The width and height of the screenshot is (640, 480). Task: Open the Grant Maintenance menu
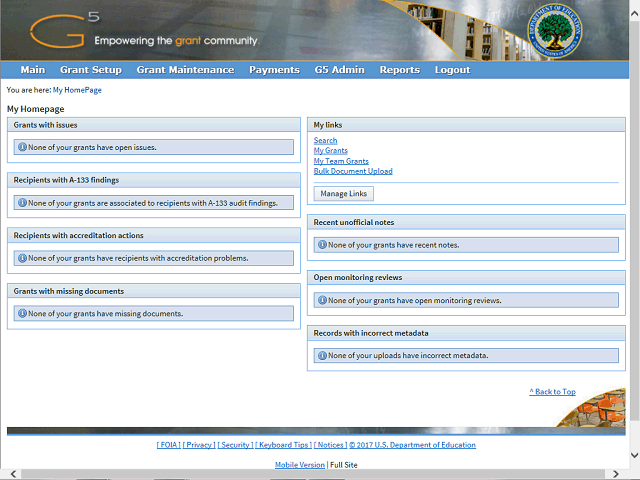point(185,70)
